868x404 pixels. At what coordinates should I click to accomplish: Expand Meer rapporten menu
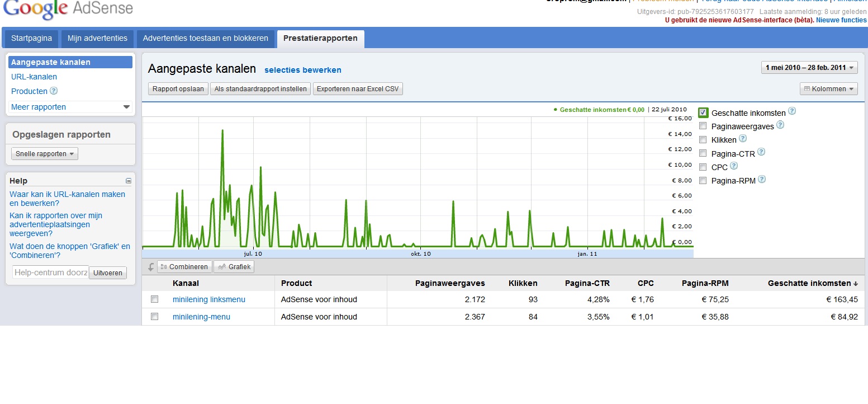click(70, 107)
